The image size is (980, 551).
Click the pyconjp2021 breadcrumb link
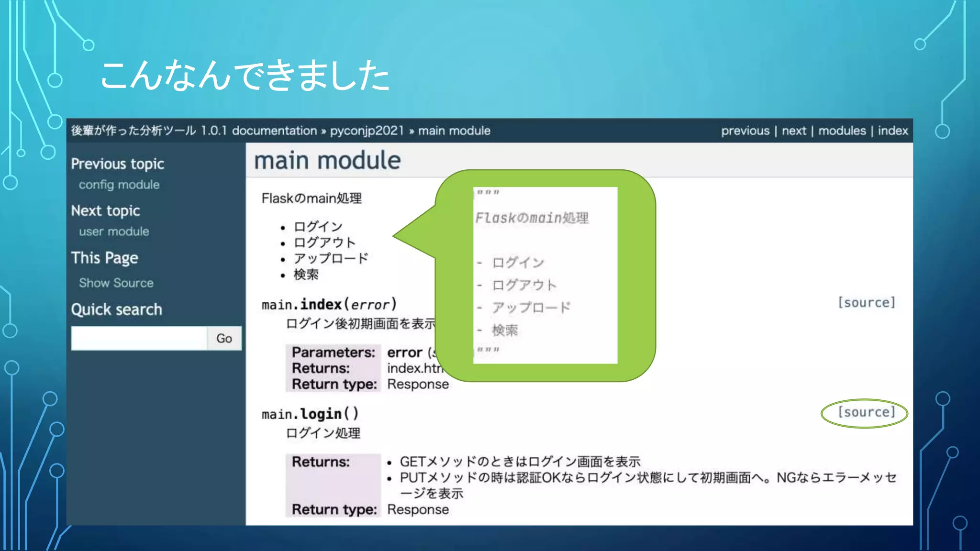click(367, 131)
